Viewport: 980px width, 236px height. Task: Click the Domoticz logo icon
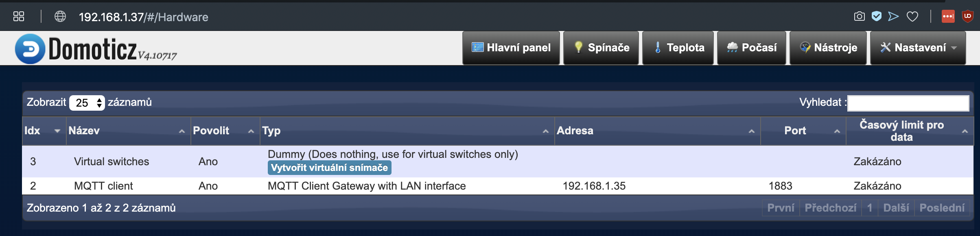pos(30,49)
